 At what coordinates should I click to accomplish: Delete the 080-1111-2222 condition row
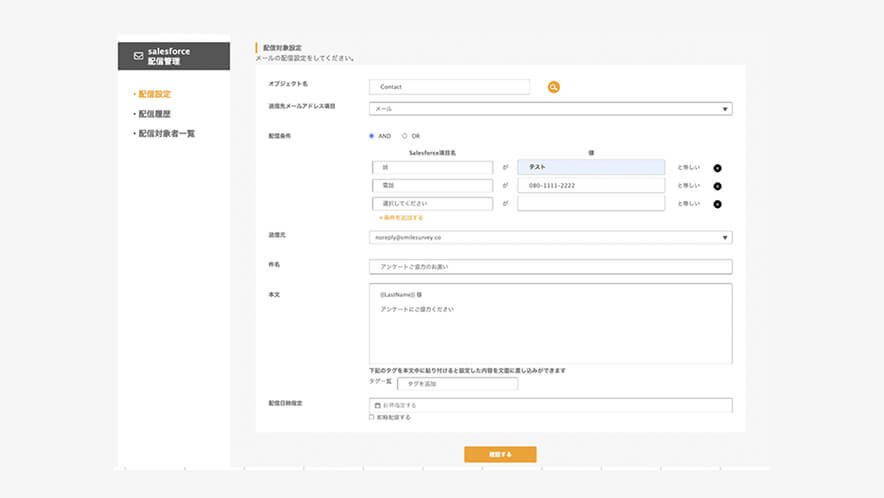[717, 186]
